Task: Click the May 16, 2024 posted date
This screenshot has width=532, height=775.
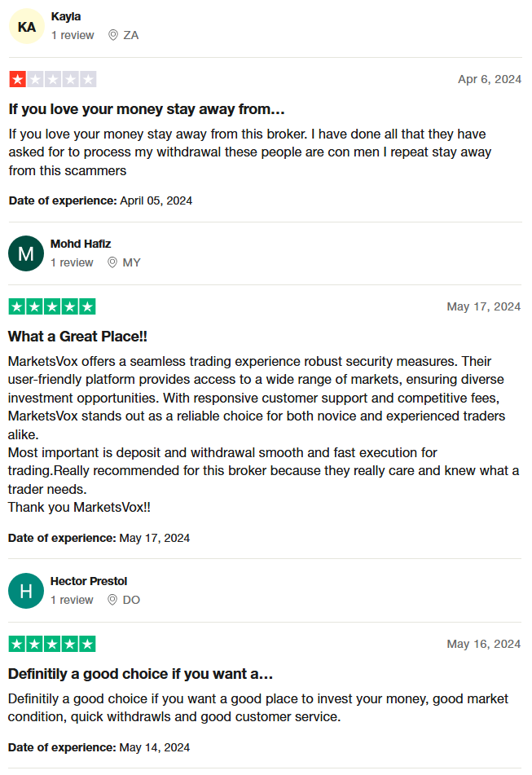Action: click(x=483, y=644)
